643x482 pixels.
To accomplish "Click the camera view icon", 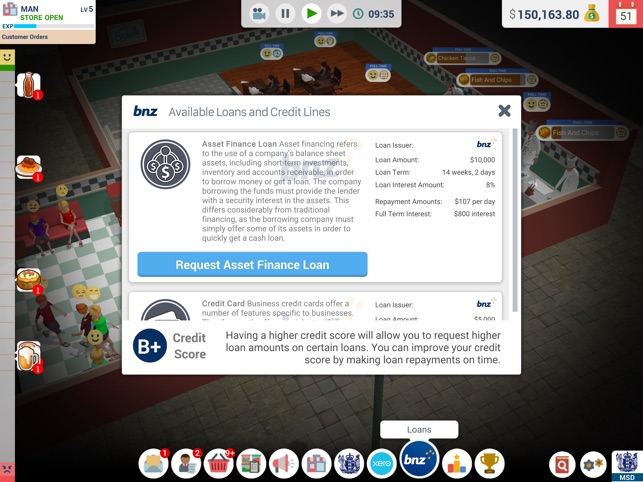I will coord(259,14).
